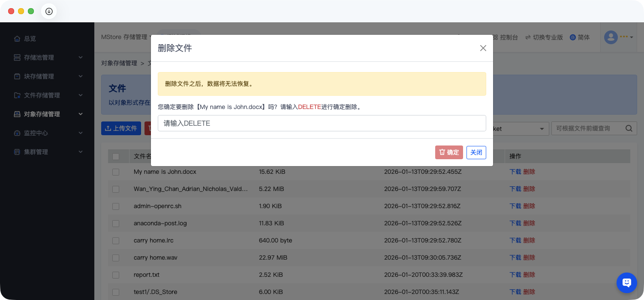Click the search magnifier icon

tap(629, 128)
